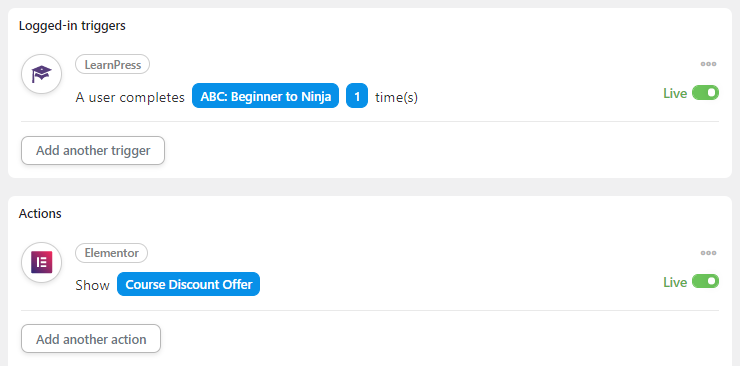Turn off the LearnPress trigger Live switch
This screenshot has width=740, height=366.
tap(706, 93)
